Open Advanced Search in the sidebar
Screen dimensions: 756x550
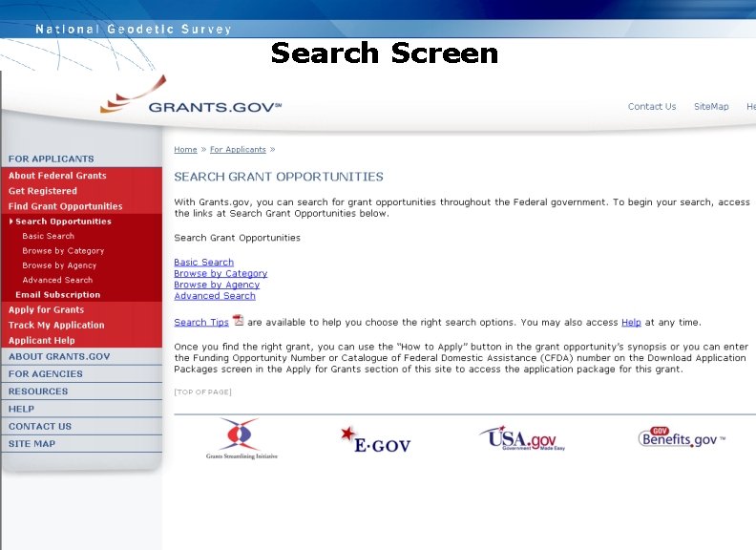57,280
